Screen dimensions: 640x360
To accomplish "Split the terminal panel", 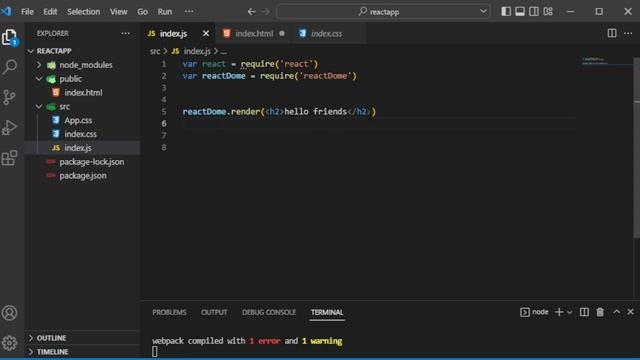I will (x=584, y=312).
